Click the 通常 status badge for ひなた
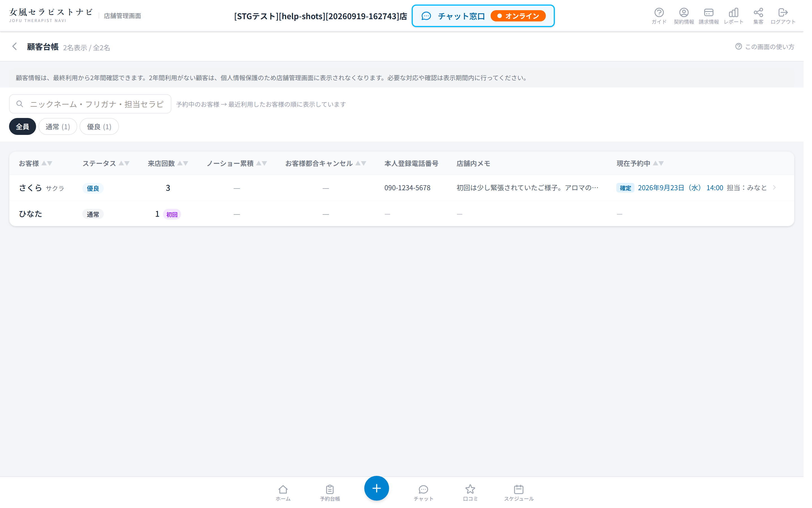 [x=93, y=214]
